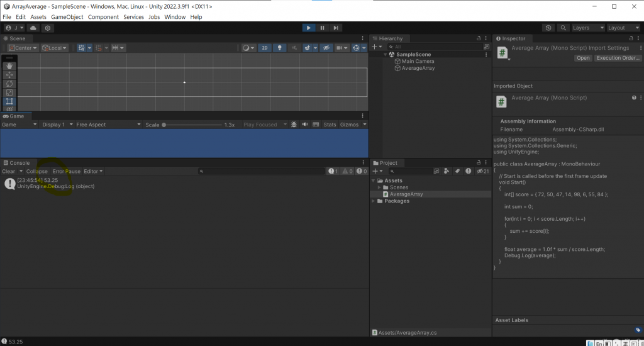This screenshot has height=346, width=644.
Task: Toggle scene lighting with the bulb icon
Action: 280,48
